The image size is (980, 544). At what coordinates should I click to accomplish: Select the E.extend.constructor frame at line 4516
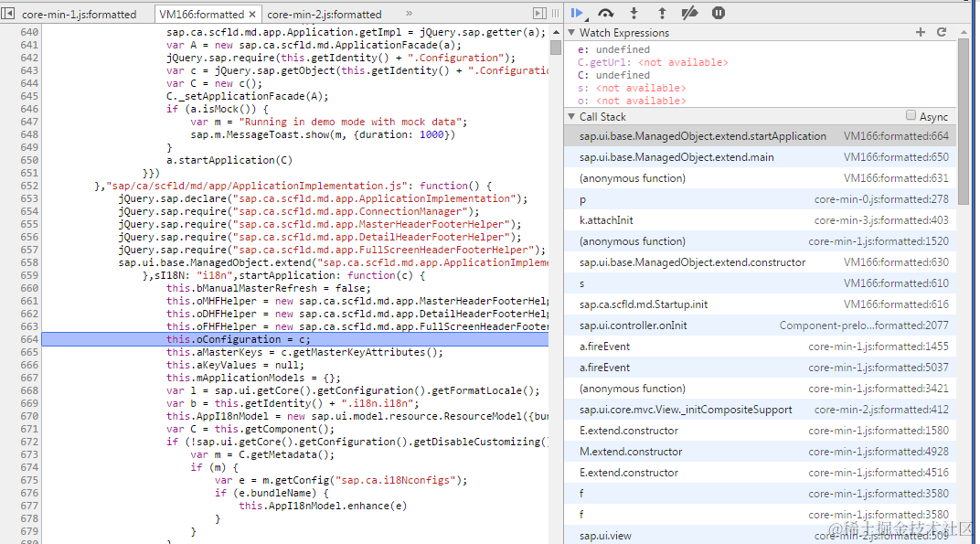tap(760, 473)
